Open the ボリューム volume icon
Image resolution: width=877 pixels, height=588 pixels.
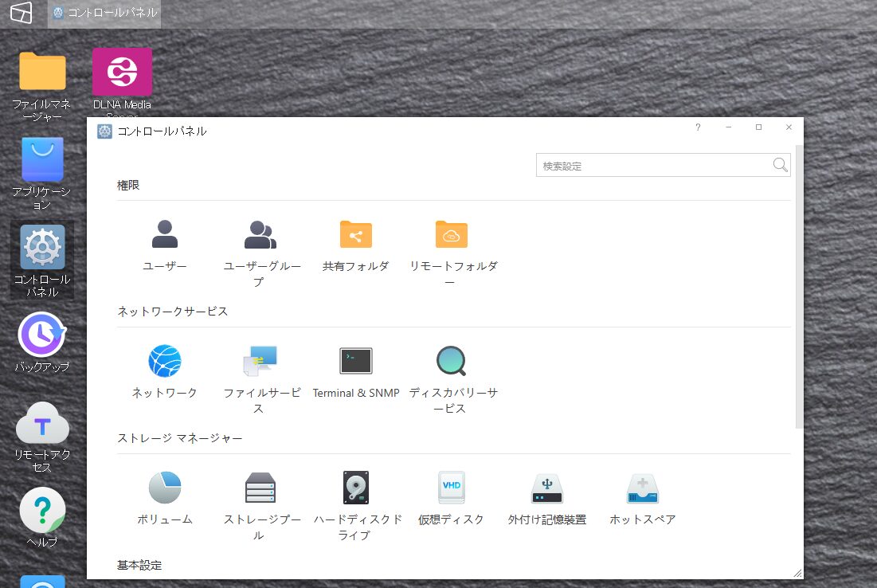tap(165, 488)
